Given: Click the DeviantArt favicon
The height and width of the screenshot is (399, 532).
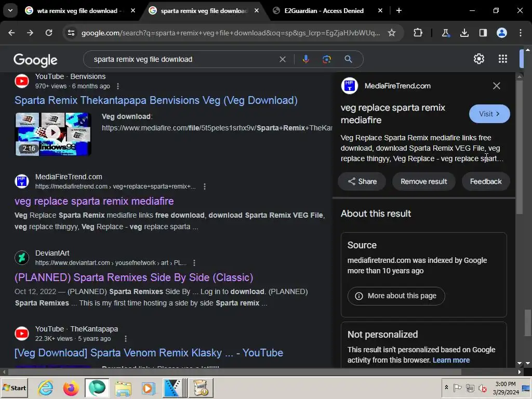Looking at the screenshot, I should coord(22,258).
